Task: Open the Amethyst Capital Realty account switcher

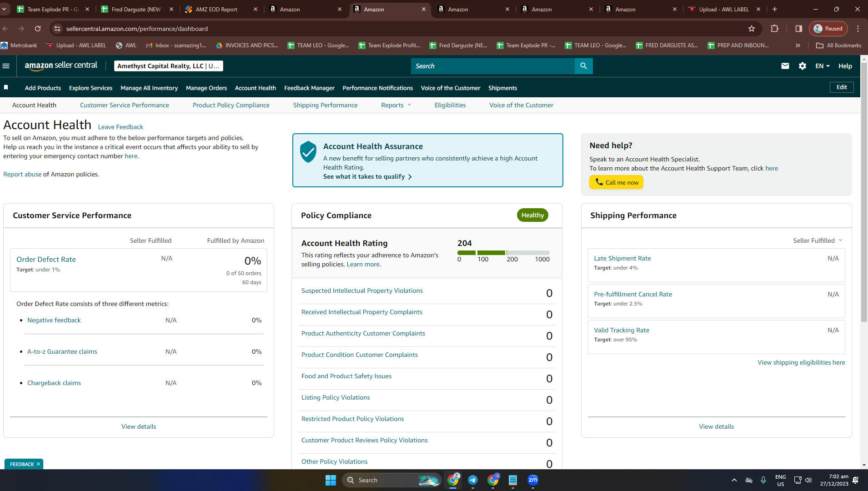Action: [x=168, y=66]
